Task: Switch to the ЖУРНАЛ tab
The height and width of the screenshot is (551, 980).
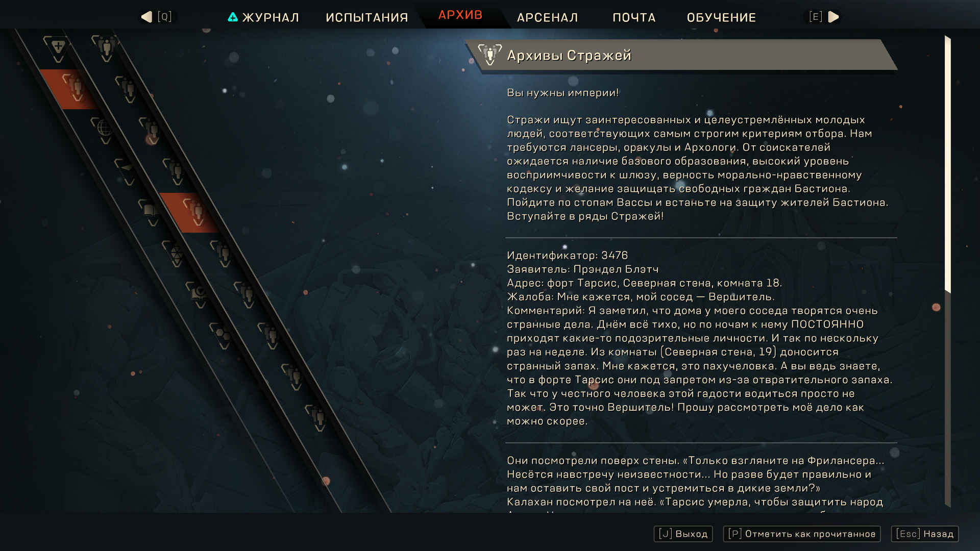Action: pyautogui.click(x=263, y=17)
